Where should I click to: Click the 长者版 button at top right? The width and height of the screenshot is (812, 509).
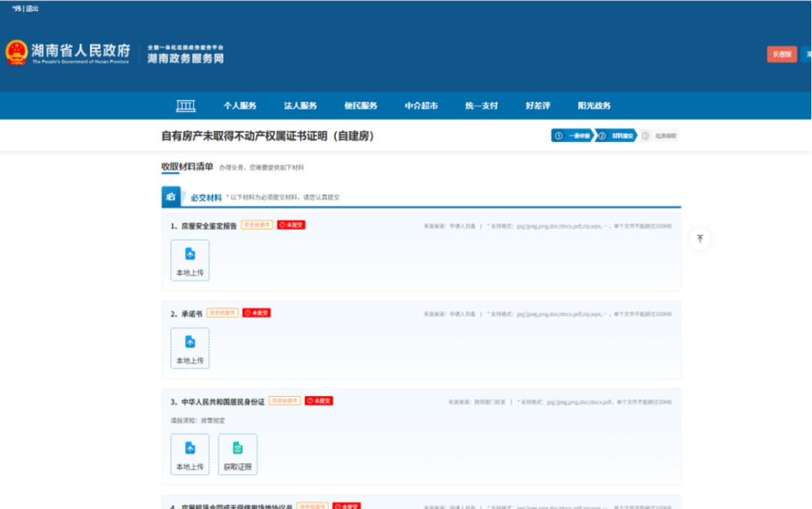coord(780,54)
